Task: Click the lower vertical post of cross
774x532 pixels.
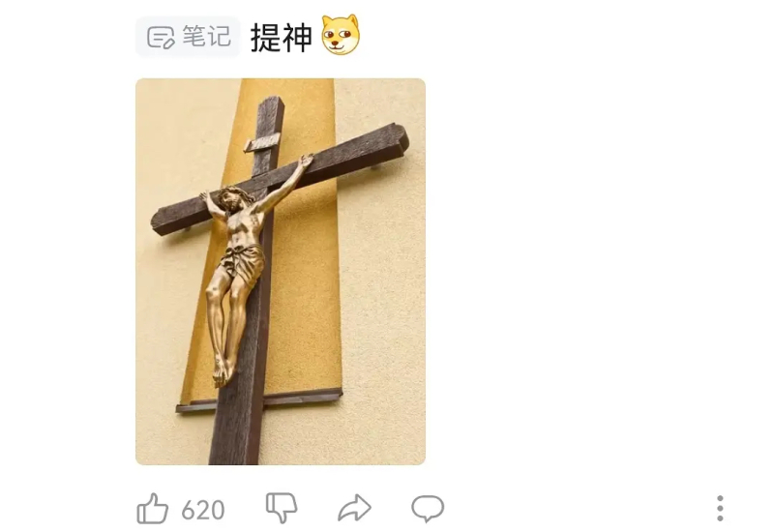Action: (x=239, y=425)
